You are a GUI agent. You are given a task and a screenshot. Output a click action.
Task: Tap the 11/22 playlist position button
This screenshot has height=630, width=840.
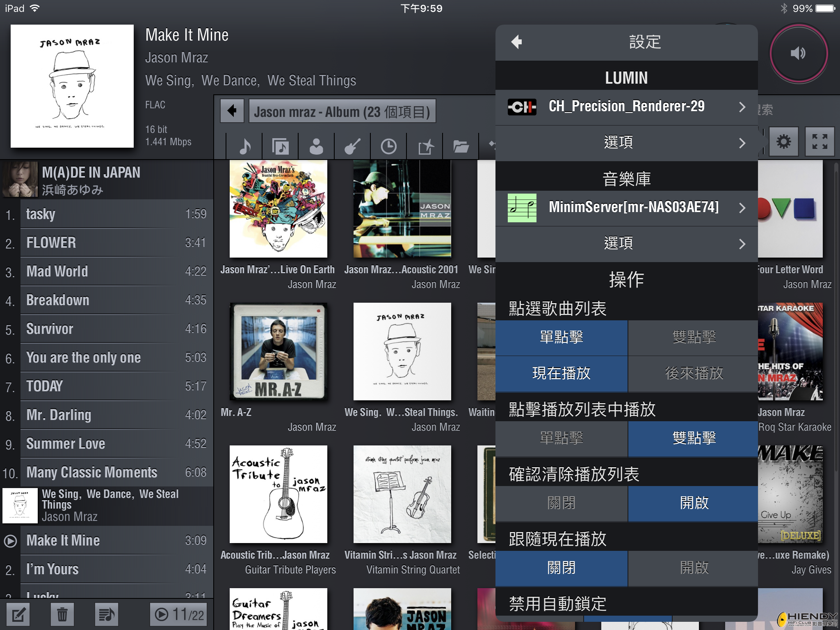tap(179, 614)
